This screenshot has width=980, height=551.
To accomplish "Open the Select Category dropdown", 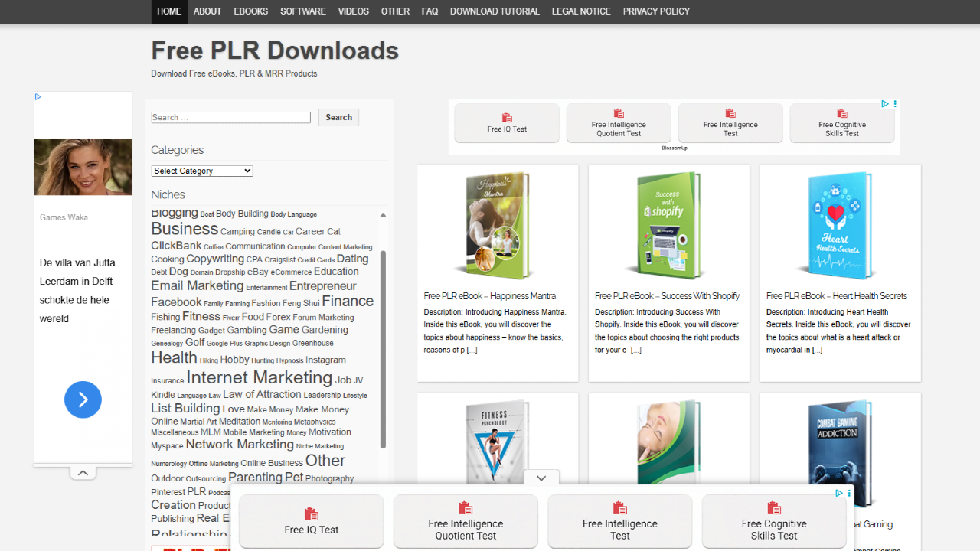I will pyautogui.click(x=201, y=170).
